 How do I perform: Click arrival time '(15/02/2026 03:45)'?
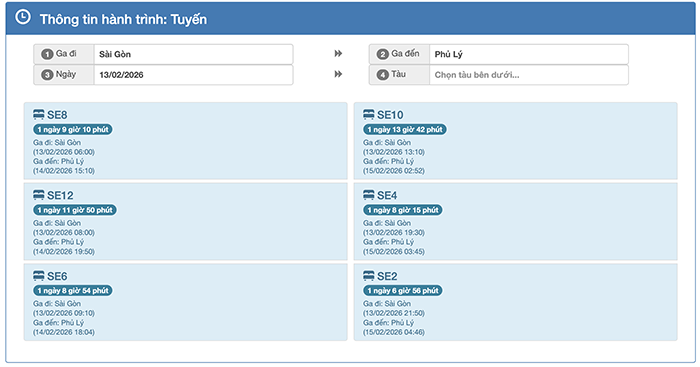(x=394, y=251)
